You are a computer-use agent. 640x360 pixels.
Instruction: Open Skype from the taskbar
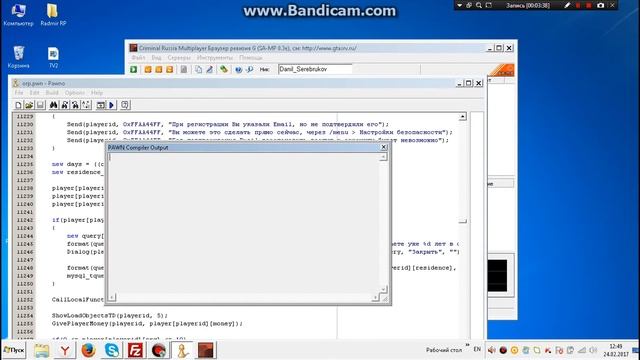(111, 350)
